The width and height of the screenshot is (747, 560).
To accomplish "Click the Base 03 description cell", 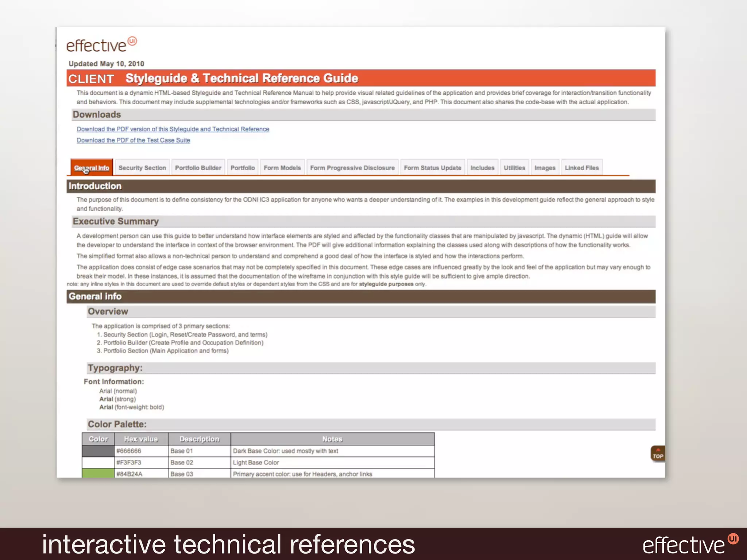I will coord(199,474).
